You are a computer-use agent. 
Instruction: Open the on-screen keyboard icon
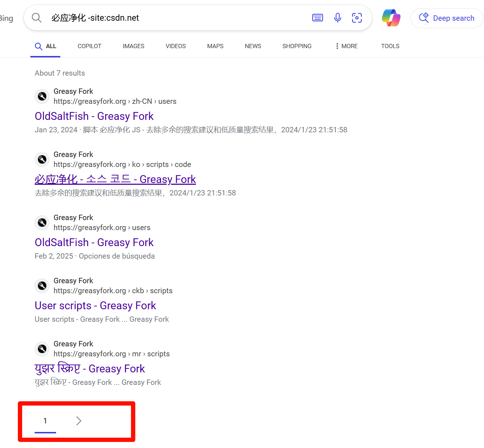pyautogui.click(x=318, y=17)
